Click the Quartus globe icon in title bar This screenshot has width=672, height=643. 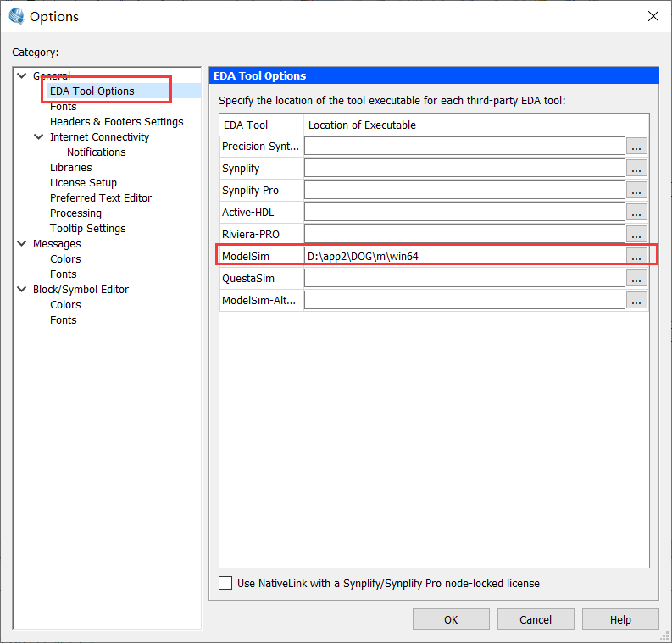(x=16, y=16)
